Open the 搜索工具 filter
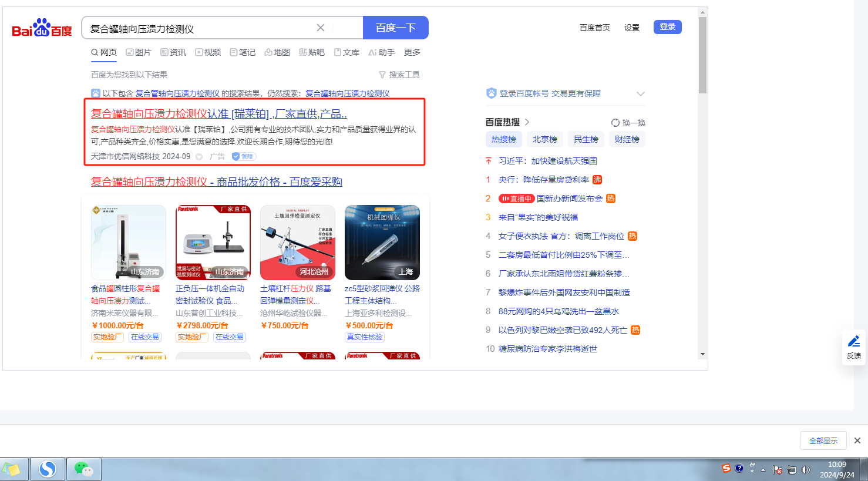The width and height of the screenshot is (868, 481). pyautogui.click(x=399, y=75)
